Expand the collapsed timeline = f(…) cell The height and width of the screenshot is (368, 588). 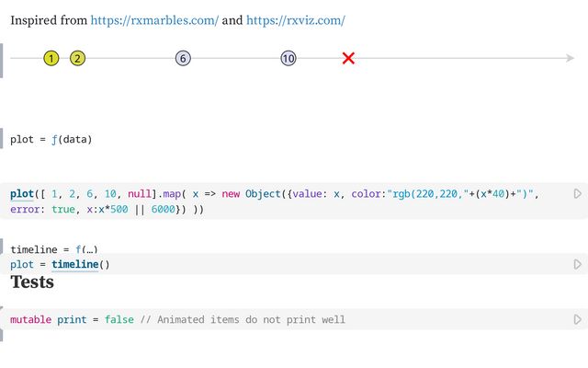53,249
